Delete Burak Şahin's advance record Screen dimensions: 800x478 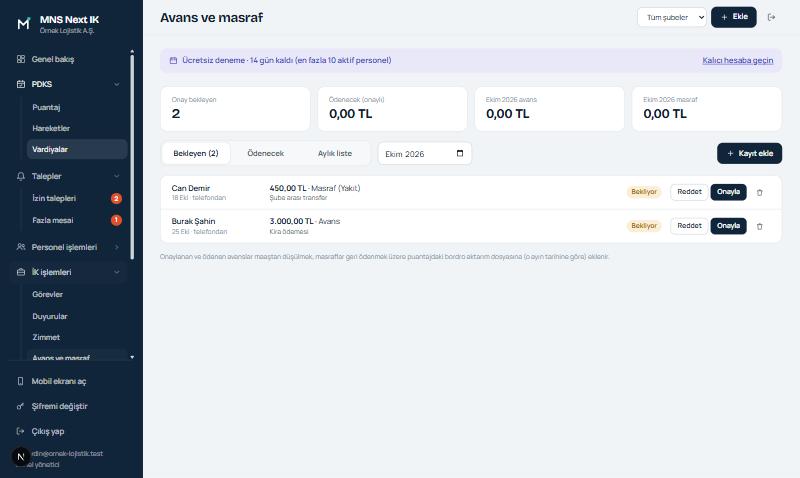click(759, 226)
